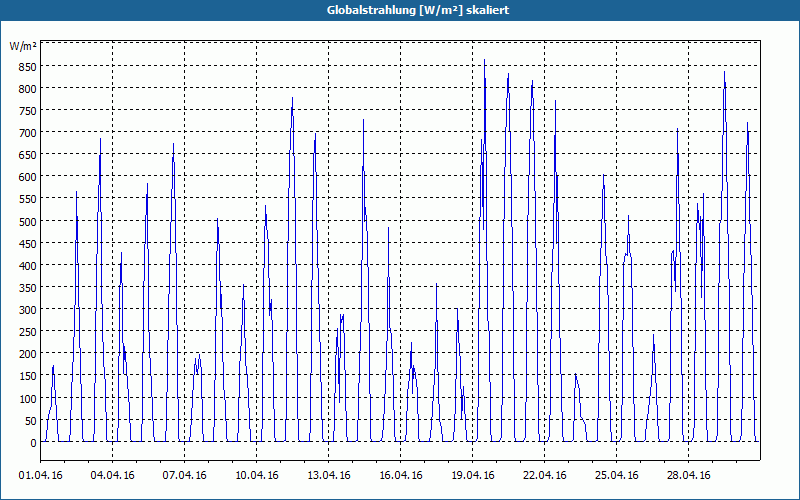Click the date label 13.04.16

329,476
